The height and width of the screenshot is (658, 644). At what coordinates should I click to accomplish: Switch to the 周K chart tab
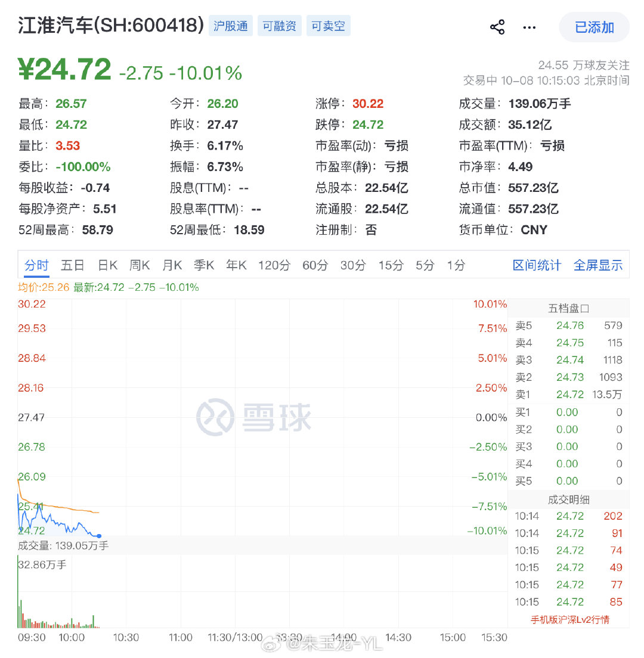pos(140,265)
